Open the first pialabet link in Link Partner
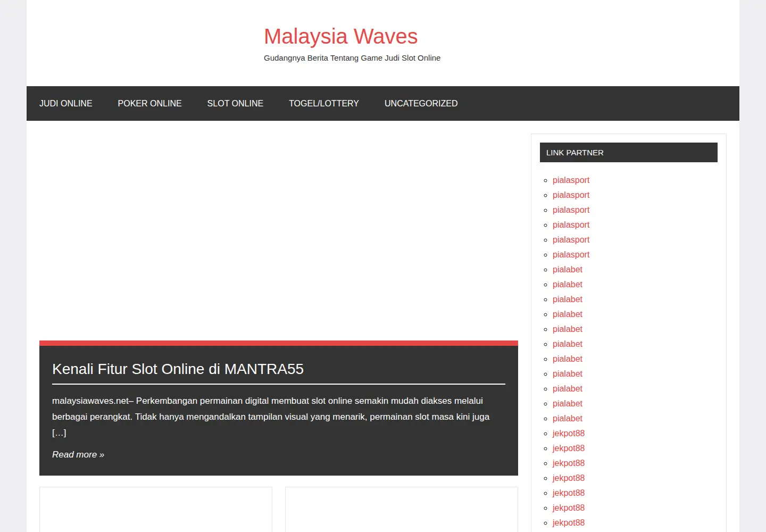The height and width of the screenshot is (532, 766). click(567, 269)
